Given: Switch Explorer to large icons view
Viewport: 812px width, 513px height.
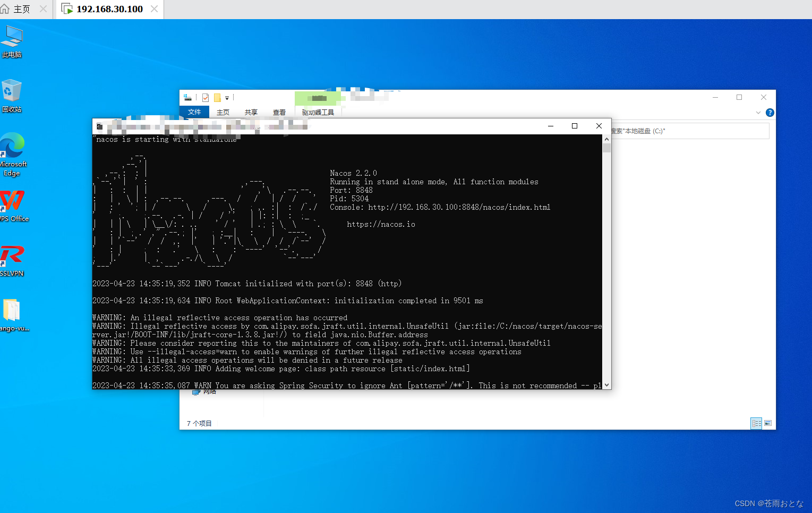Looking at the screenshot, I should pyautogui.click(x=768, y=423).
